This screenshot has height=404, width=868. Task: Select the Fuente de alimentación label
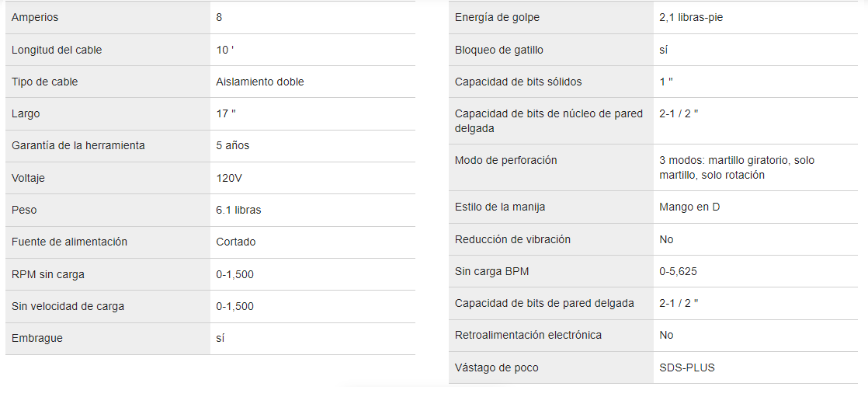(x=69, y=242)
